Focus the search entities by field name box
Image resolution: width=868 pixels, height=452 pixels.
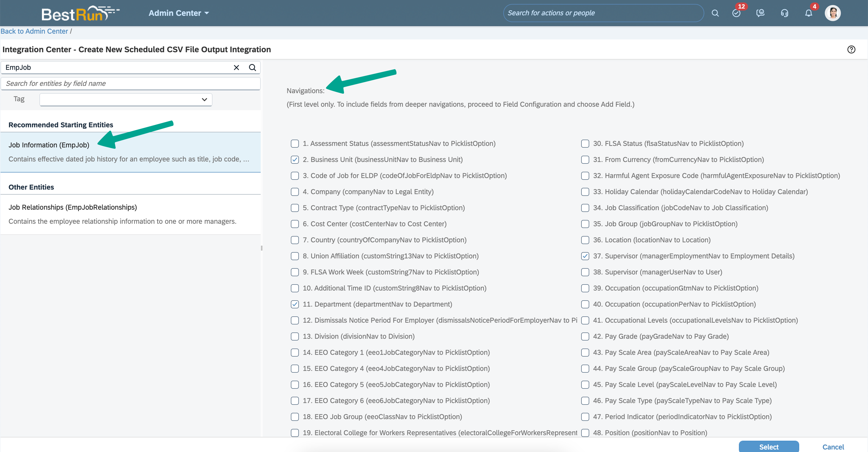point(130,84)
